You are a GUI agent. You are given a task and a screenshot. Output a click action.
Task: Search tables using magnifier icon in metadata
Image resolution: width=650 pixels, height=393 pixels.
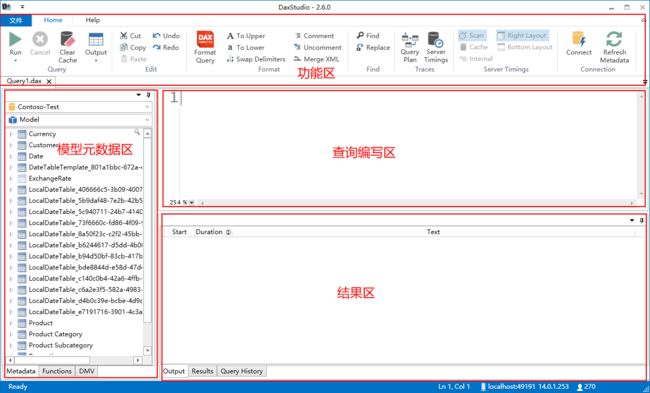[137, 132]
